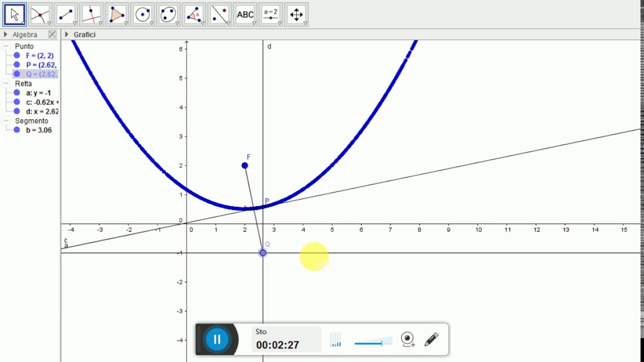The height and width of the screenshot is (362, 644).
Task: Collapse the Punto group
Action: (6, 46)
